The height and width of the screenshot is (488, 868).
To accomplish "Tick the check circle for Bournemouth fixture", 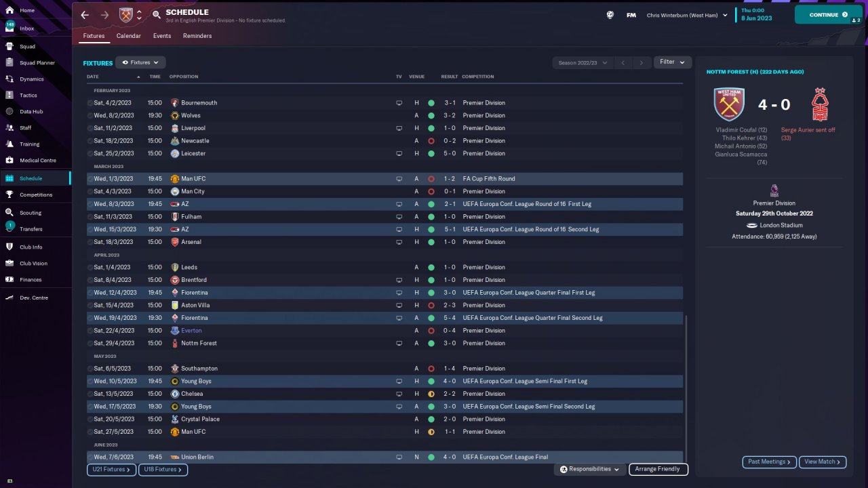I will [x=90, y=103].
